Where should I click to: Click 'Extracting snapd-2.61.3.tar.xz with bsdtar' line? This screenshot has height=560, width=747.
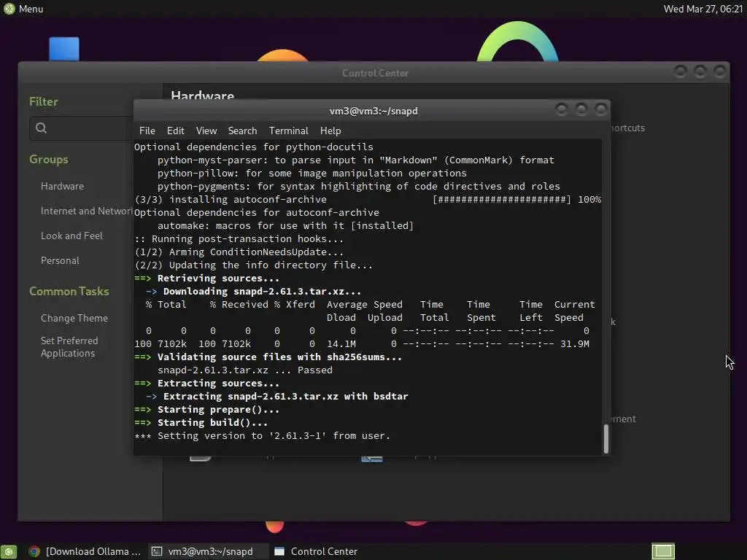point(276,396)
